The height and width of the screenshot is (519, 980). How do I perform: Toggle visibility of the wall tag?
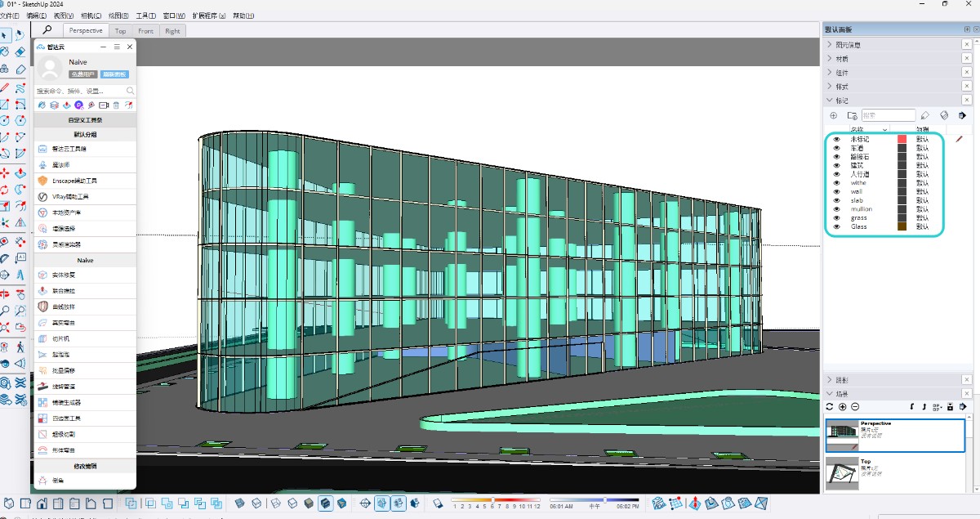point(836,191)
